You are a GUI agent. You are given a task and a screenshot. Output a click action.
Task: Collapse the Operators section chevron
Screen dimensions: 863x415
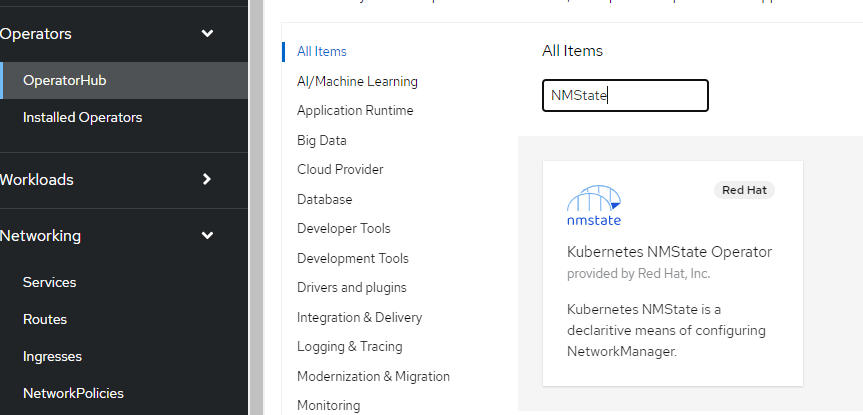(x=207, y=34)
